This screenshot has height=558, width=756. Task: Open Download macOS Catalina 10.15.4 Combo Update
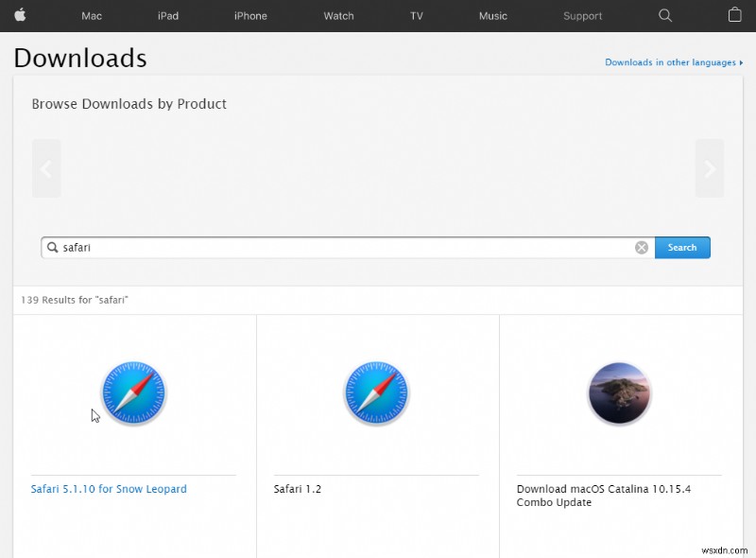(x=606, y=496)
